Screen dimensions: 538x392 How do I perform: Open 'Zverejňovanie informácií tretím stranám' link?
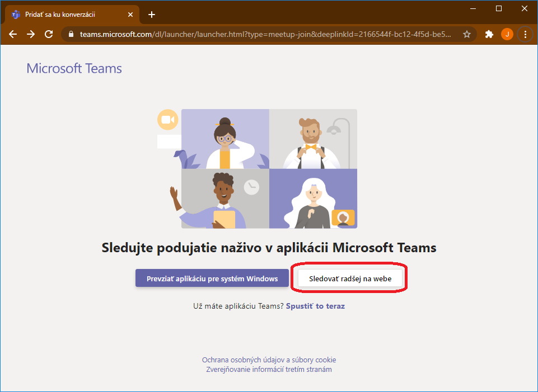click(x=269, y=369)
